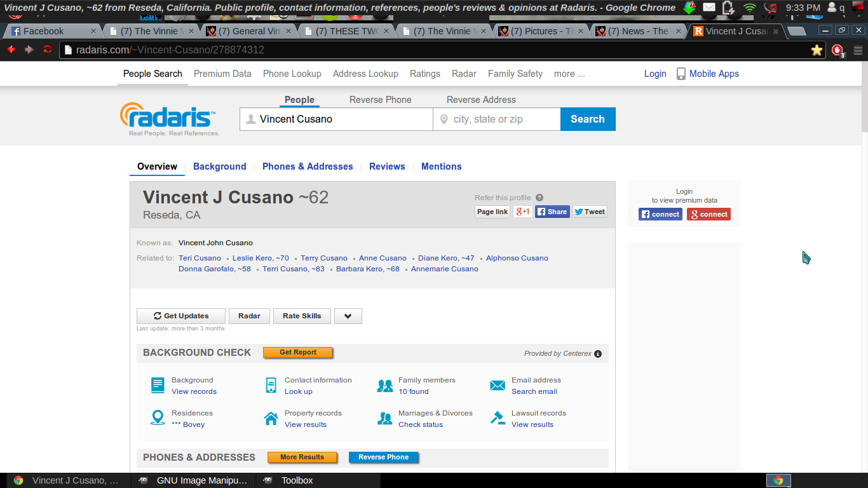Switch to the '(7) Pictures' browser tab

pos(542,31)
